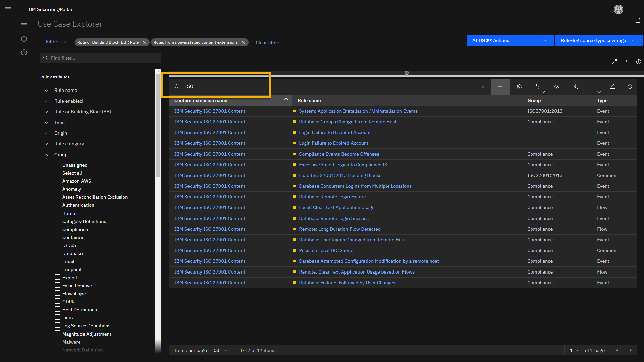Viewport: 644px width, 362px height.
Task: Expand the view with the fullscreen arrows icon
Action: pyautogui.click(x=614, y=62)
